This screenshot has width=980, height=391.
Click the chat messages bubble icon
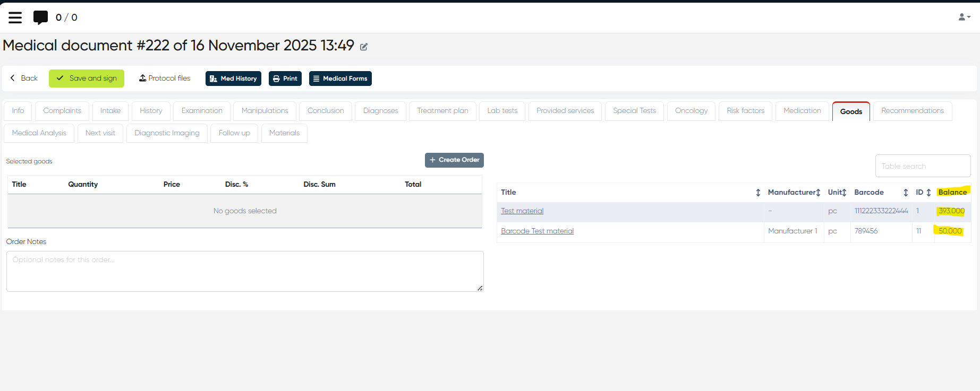[x=40, y=18]
